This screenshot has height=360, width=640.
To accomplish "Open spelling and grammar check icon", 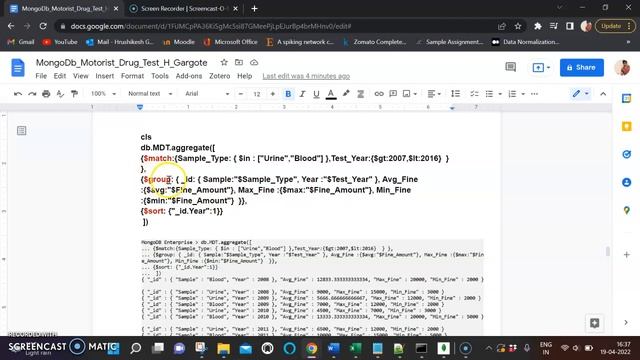I will [x=60, y=94].
